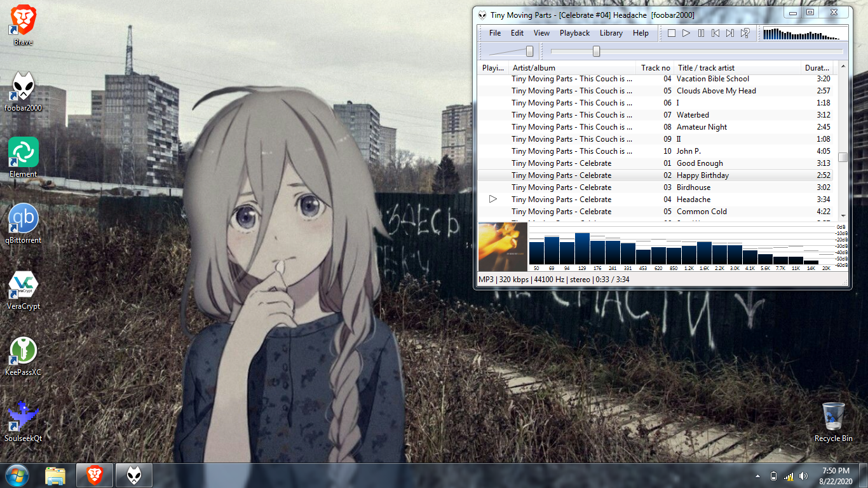Stop playback in foobar2000

tap(671, 33)
